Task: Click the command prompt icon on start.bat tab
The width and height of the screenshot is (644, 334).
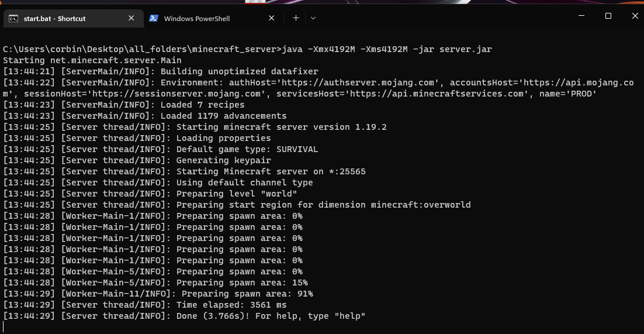Action: click(13, 19)
